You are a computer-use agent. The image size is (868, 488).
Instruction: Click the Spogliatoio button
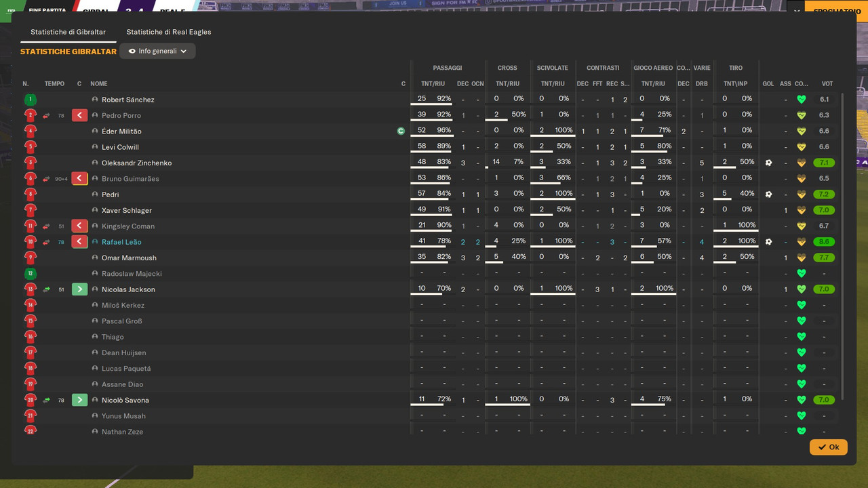[x=836, y=11]
